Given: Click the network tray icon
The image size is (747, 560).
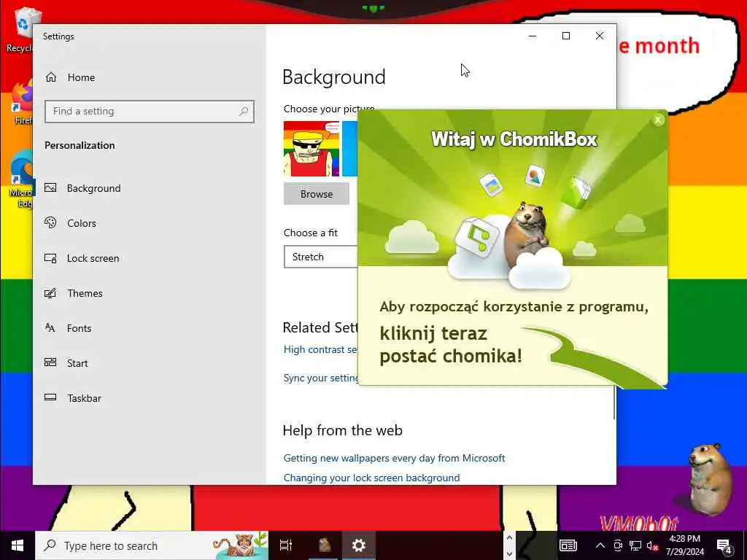Looking at the screenshot, I should 635,545.
